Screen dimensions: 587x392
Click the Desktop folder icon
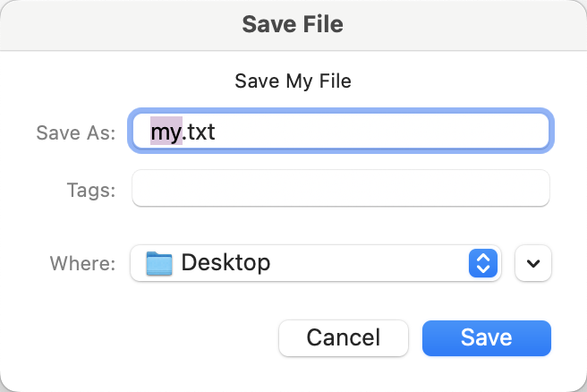[158, 263]
